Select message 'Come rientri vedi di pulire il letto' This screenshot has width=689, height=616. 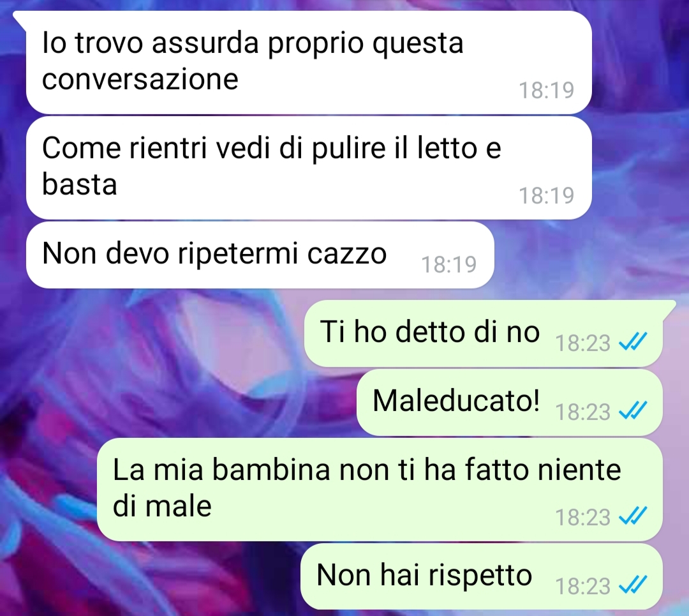[x=309, y=168]
